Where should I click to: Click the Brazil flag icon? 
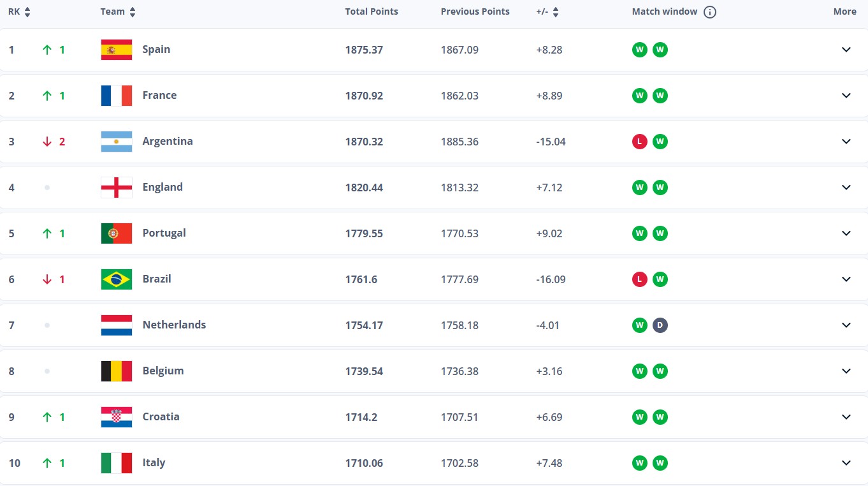point(117,279)
